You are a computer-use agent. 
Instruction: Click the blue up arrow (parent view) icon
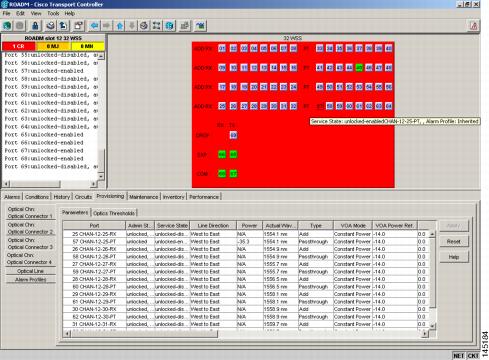pyautogui.click(x=120, y=26)
